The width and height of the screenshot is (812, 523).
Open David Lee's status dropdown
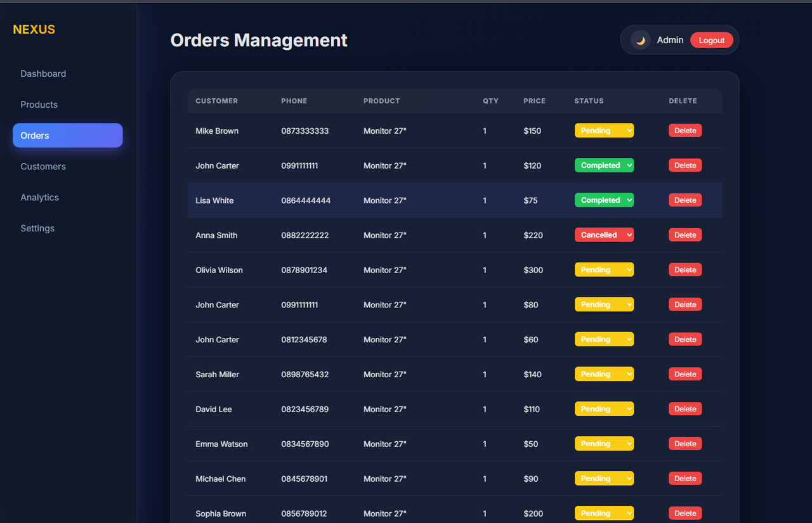click(x=604, y=410)
